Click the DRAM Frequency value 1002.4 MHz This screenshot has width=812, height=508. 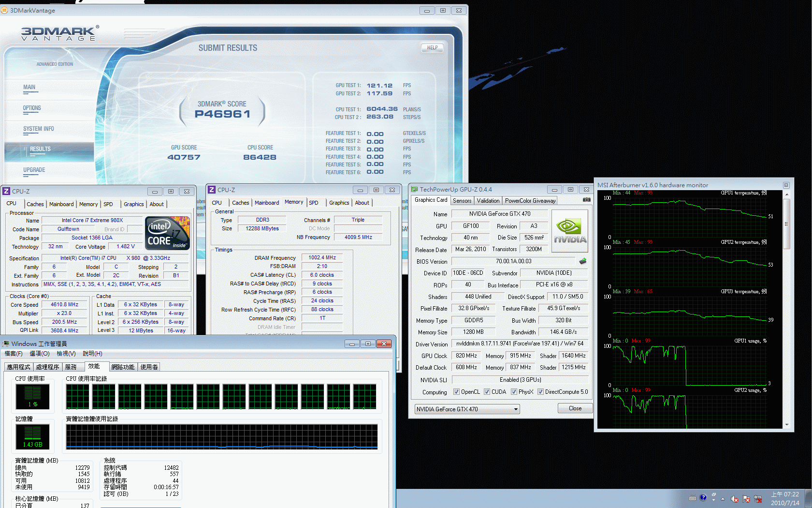[x=322, y=258]
